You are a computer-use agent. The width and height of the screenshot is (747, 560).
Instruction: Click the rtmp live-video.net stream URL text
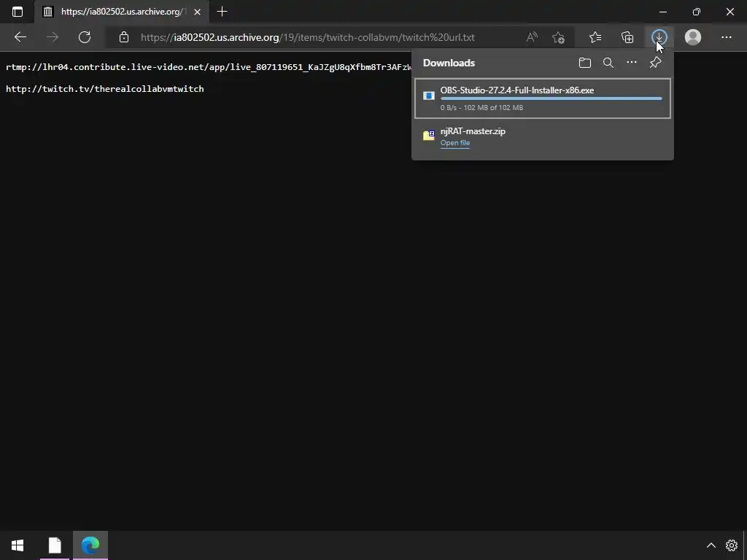[209, 67]
